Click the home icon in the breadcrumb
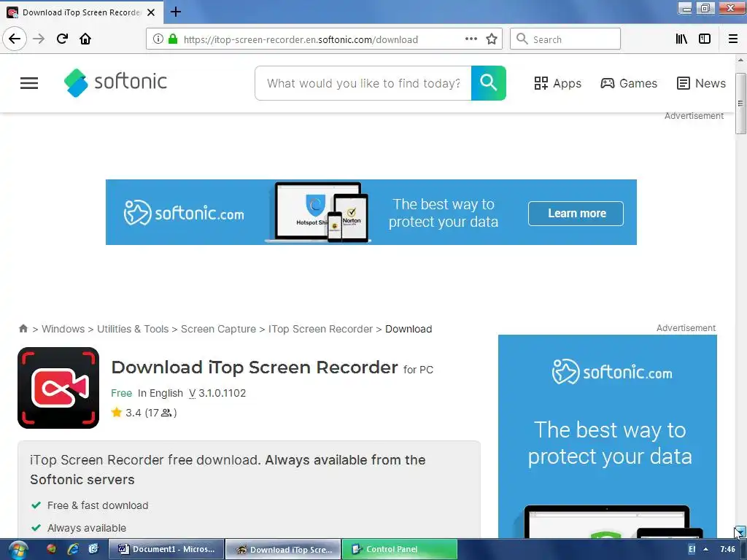The height and width of the screenshot is (560, 747). (23, 329)
